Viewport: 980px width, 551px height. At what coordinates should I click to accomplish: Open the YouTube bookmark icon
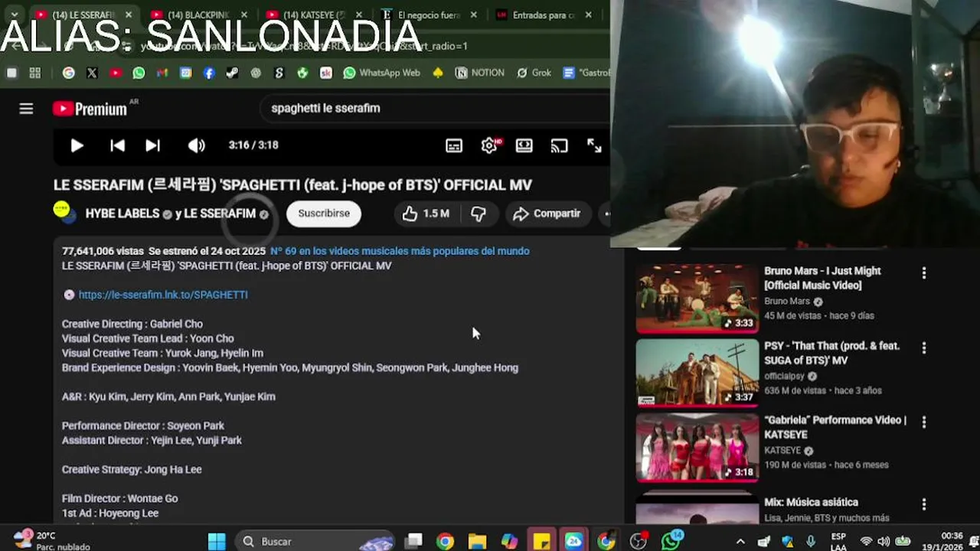116,73
